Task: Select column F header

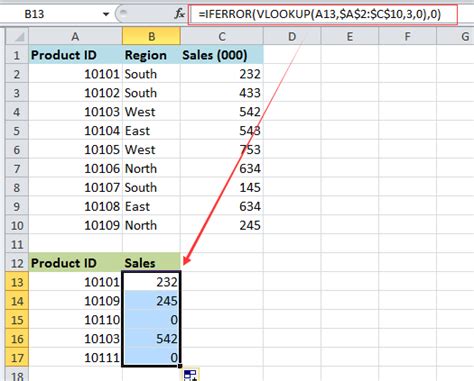Action: tap(407, 36)
